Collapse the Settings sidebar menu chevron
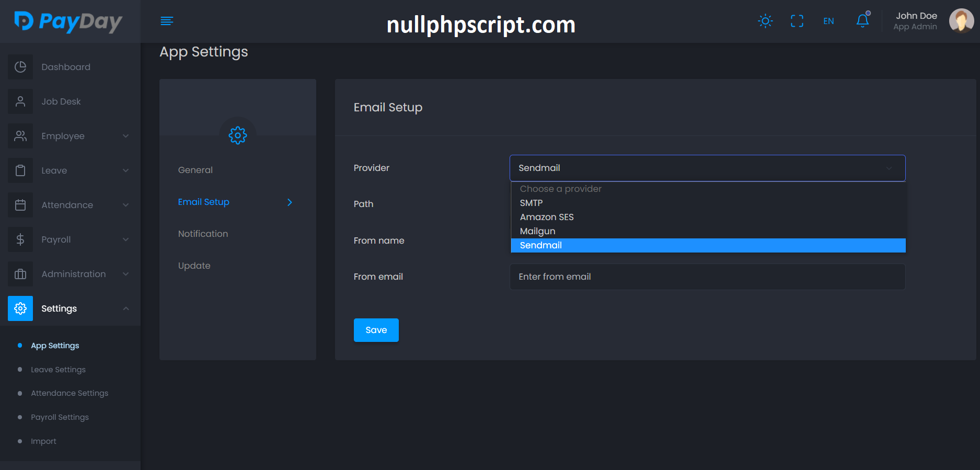Viewport: 980px width, 470px height. (x=125, y=308)
